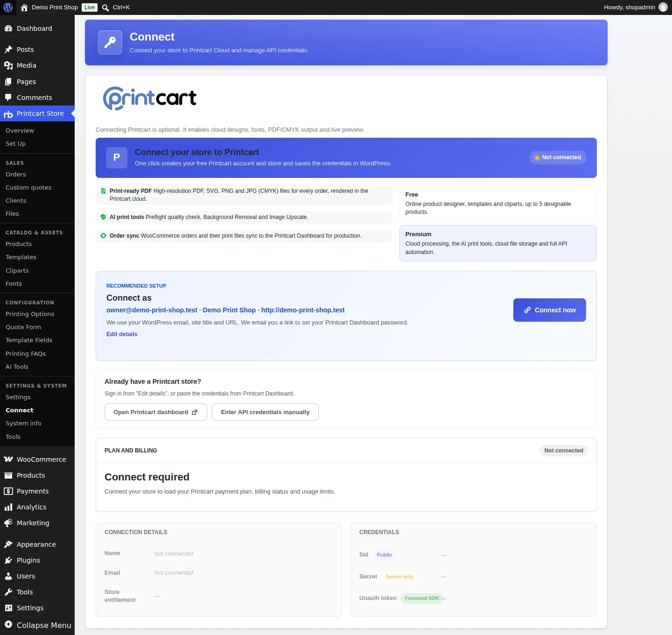Click the Free plan card
Viewport: 672px width, 635px height.
[498, 203]
